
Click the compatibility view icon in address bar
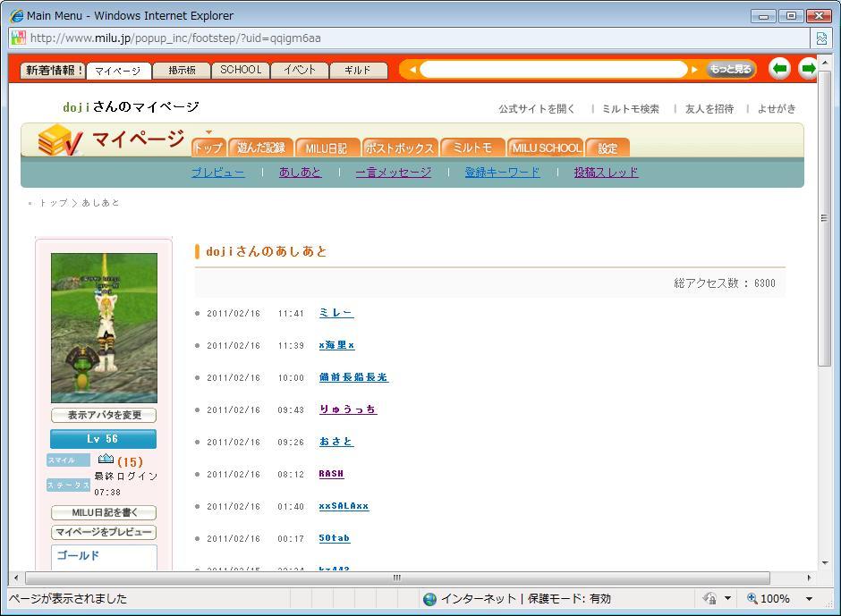[820, 38]
